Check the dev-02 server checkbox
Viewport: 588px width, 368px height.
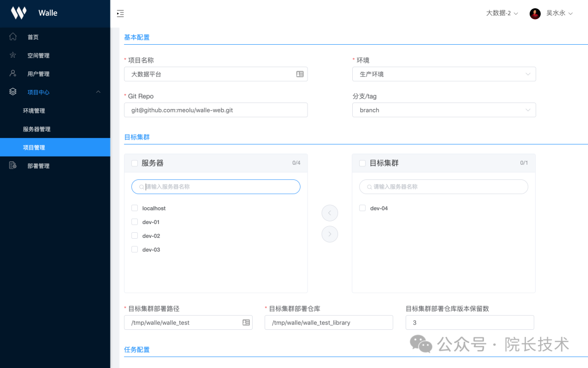click(134, 236)
